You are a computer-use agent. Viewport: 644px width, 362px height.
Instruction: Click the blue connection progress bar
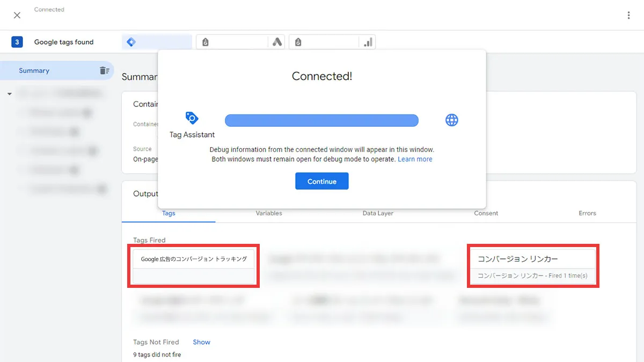321,120
